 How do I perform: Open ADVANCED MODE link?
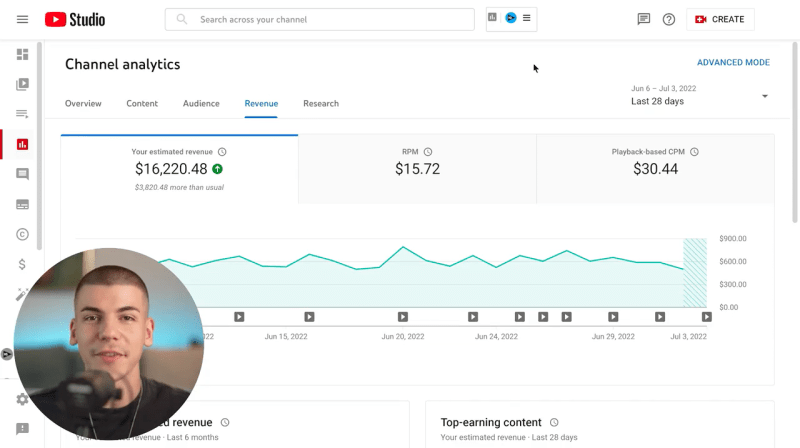733,63
